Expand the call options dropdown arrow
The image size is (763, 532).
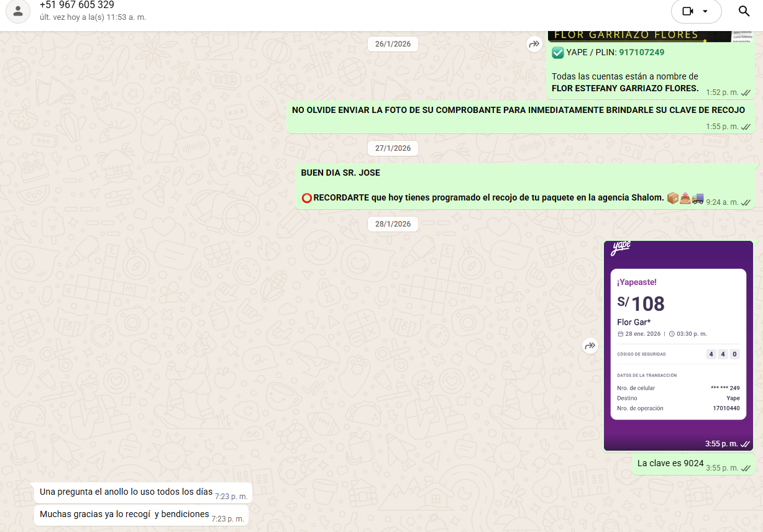[705, 11]
